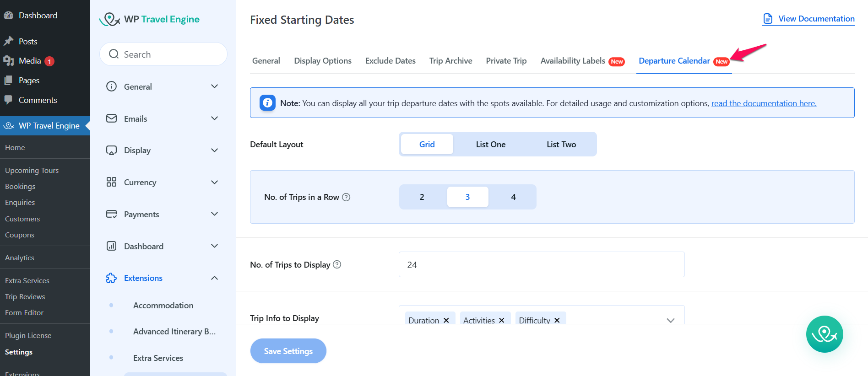Switch to the Exclude Dates tab

point(390,61)
